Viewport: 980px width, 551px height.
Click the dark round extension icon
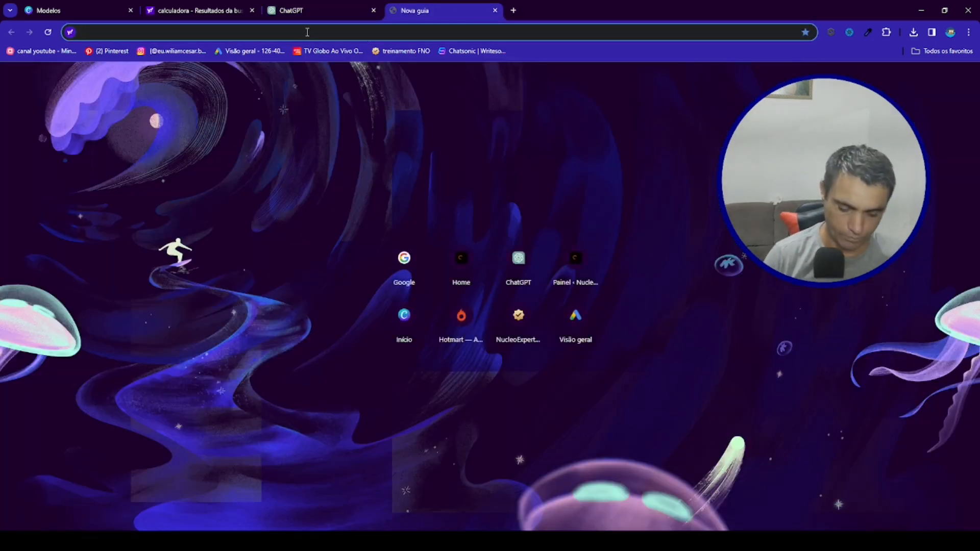click(x=831, y=32)
